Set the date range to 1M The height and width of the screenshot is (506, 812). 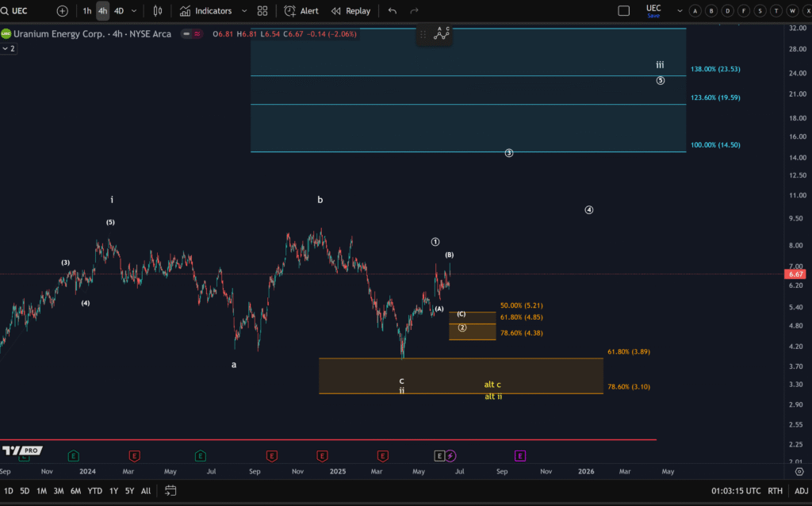click(x=41, y=491)
